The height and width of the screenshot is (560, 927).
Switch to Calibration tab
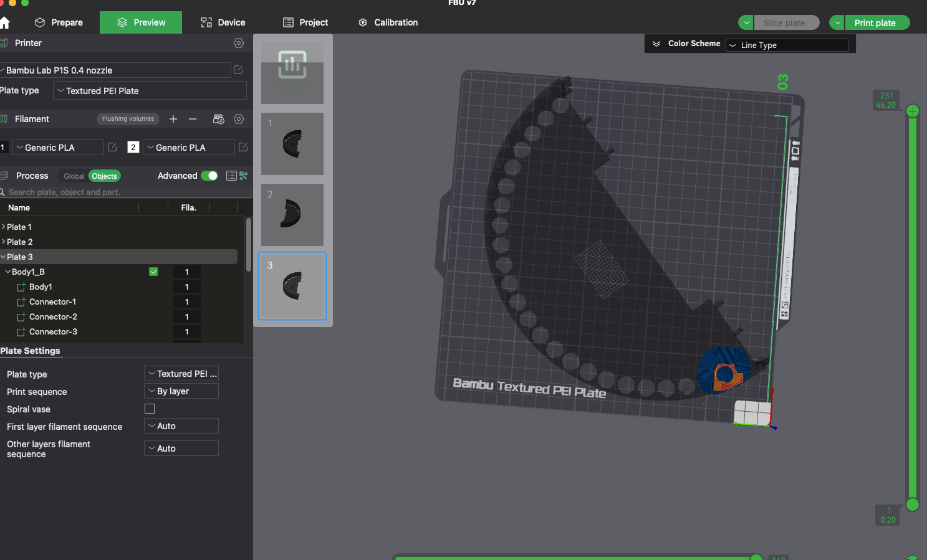(x=388, y=22)
